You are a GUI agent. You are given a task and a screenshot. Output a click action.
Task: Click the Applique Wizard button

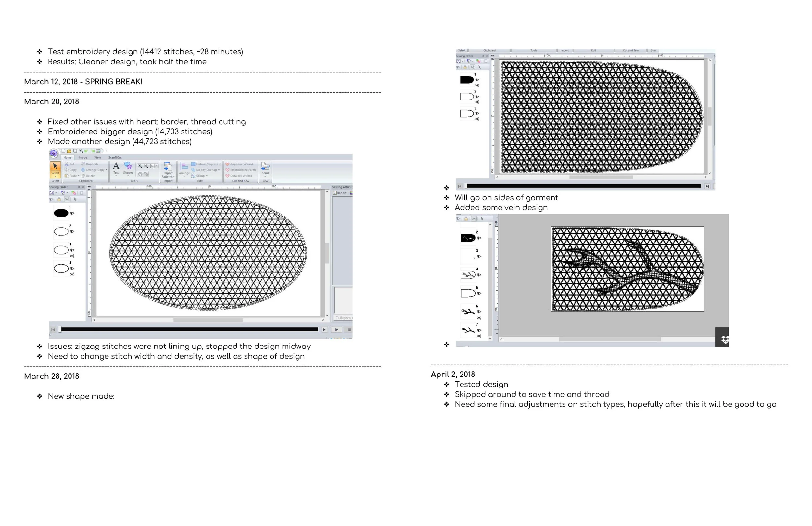pos(239,164)
